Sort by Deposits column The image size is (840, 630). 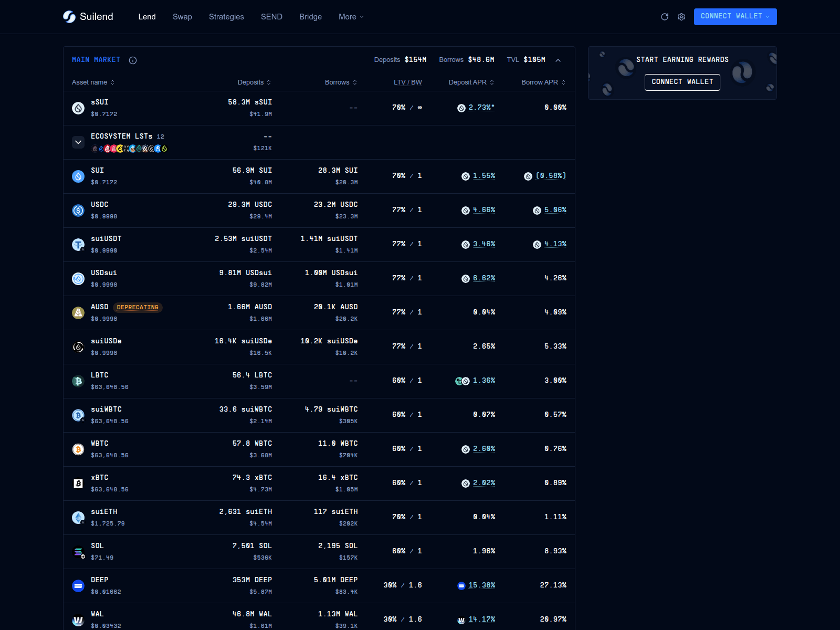coord(254,82)
